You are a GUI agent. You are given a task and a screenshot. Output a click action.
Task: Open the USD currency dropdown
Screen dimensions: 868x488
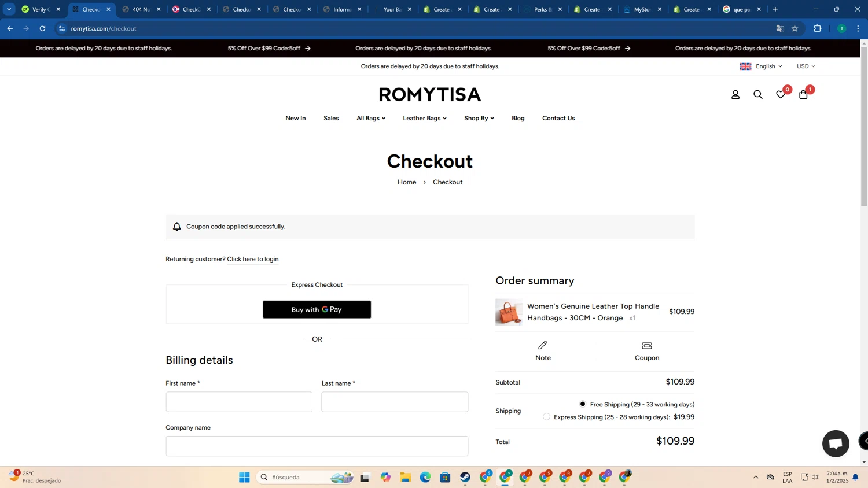click(x=806, y=66)
